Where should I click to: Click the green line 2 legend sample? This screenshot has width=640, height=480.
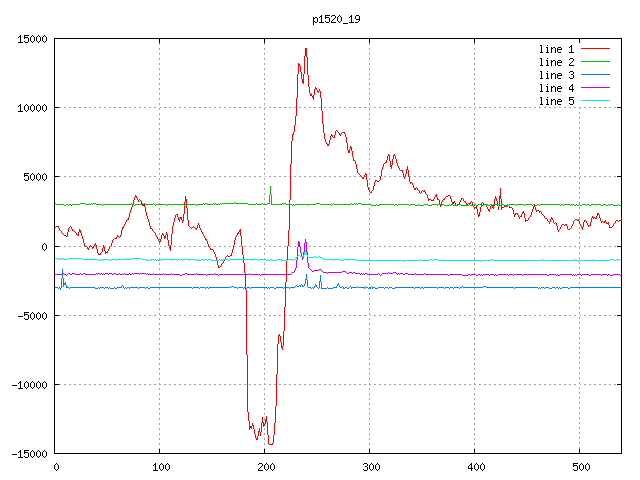[595, 62]
